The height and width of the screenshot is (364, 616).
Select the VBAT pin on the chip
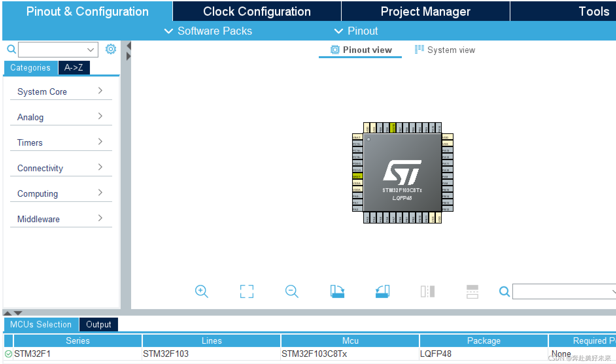click(x=357, y=137)
